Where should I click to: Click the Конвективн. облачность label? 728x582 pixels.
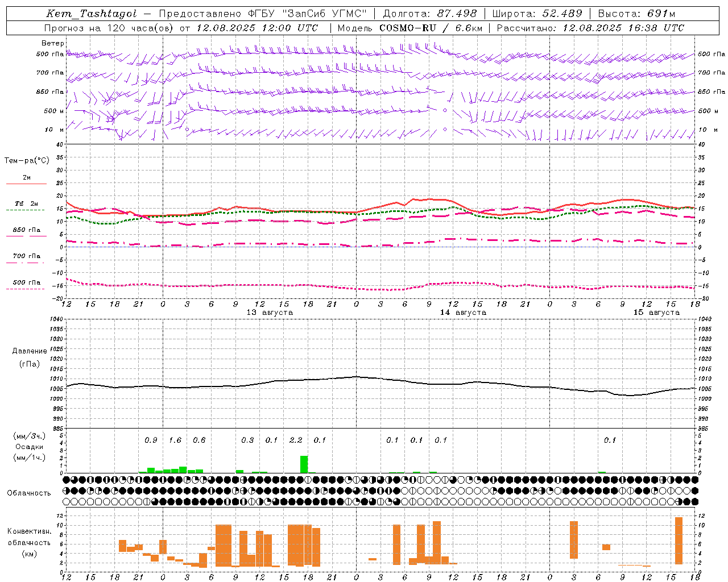[x=29, y=537]
